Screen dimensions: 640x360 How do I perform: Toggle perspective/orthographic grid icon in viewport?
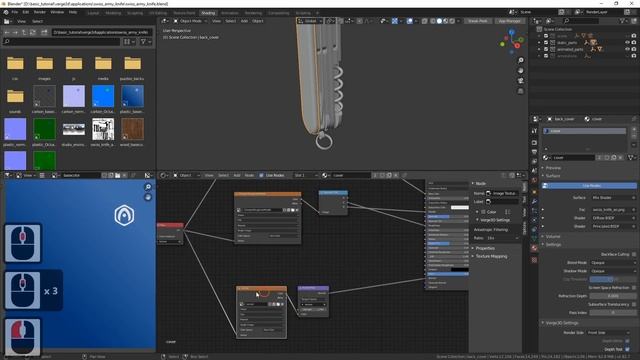tap(521, 91)
